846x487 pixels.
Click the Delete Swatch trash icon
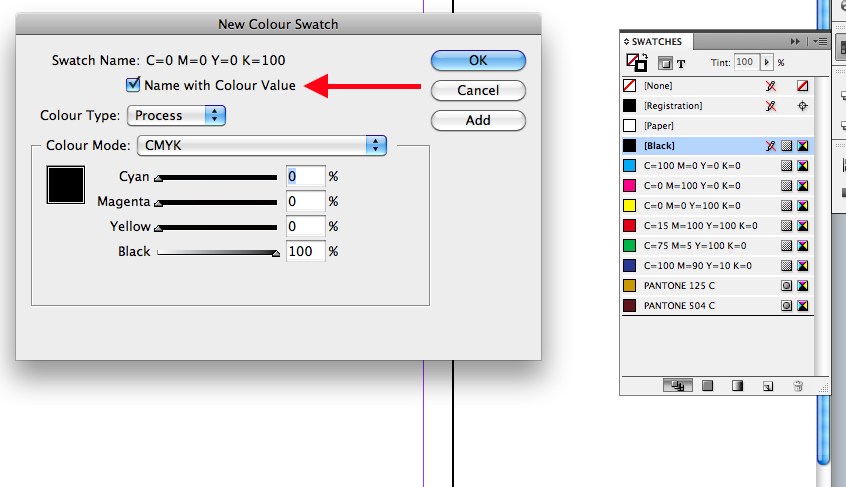(x=797, y=385)
